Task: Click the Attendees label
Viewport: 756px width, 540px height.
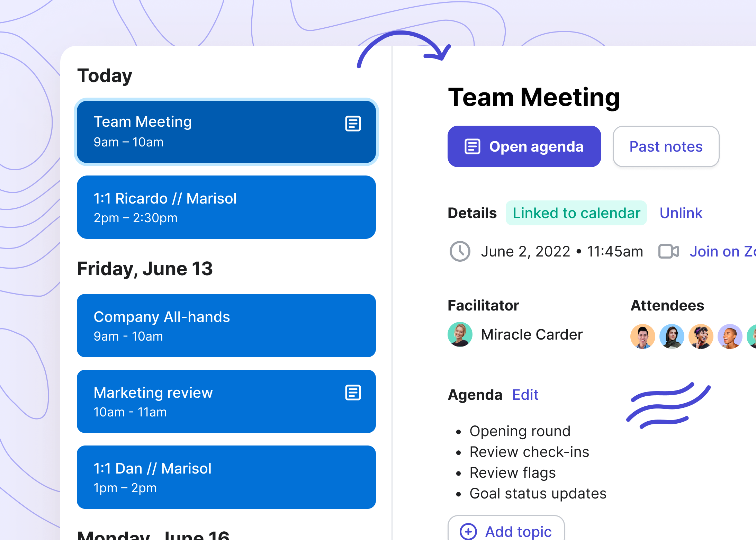Action: [667, 305]
